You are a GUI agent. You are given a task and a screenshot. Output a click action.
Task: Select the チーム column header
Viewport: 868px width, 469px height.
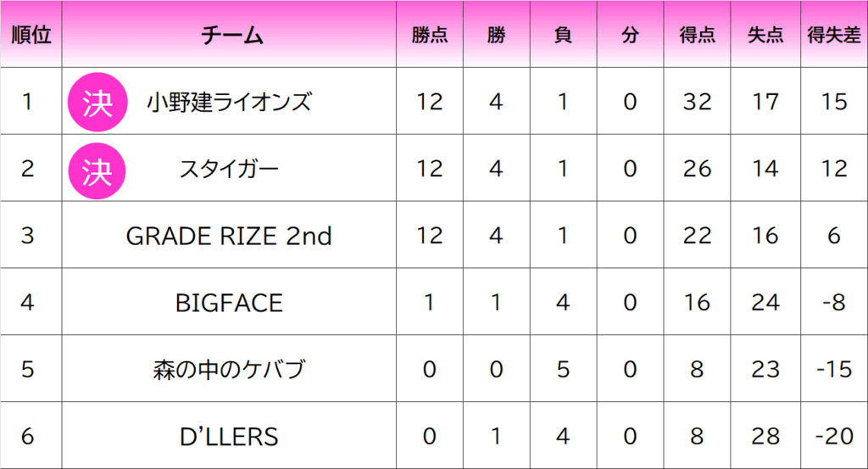230,35
